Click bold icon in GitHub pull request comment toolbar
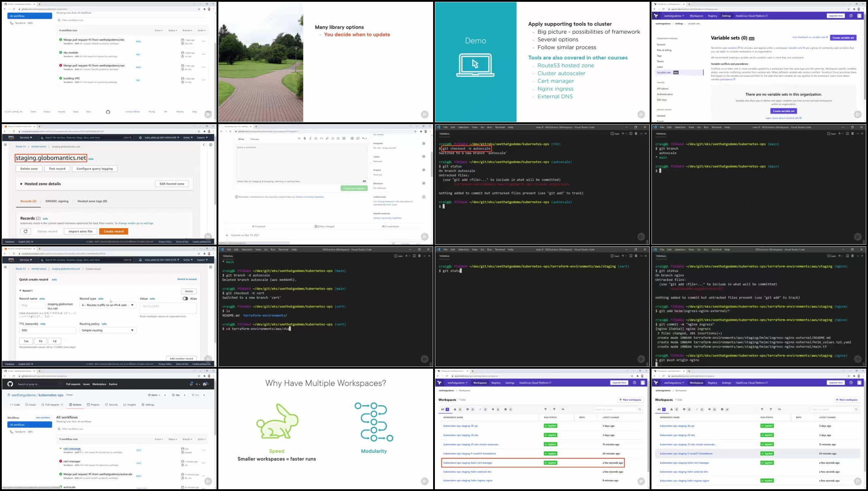 tap(305, 138)
